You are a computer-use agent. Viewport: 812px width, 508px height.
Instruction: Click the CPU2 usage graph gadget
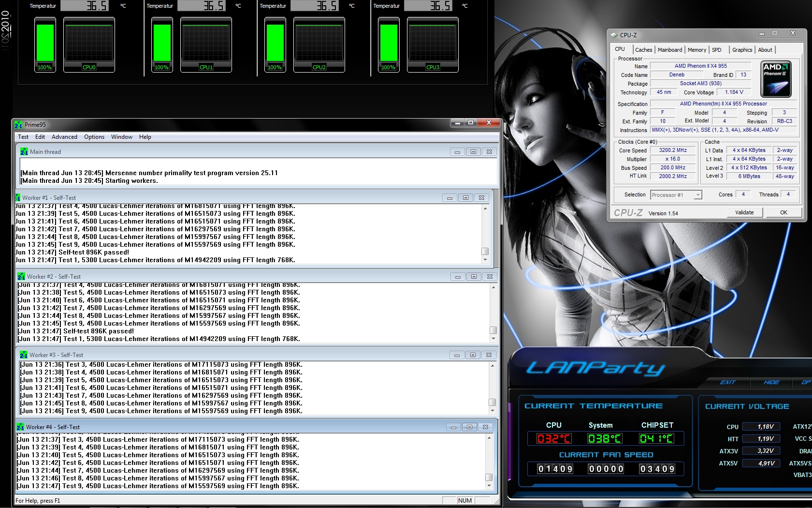(x=319, y=45)
